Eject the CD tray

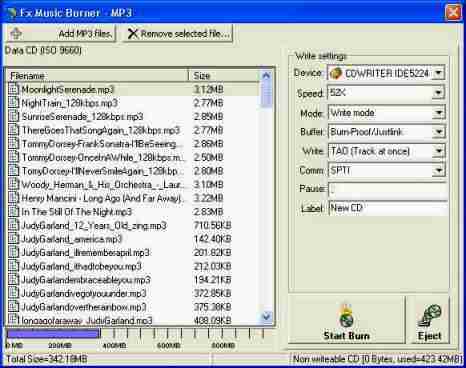click(x=429, y=320)
